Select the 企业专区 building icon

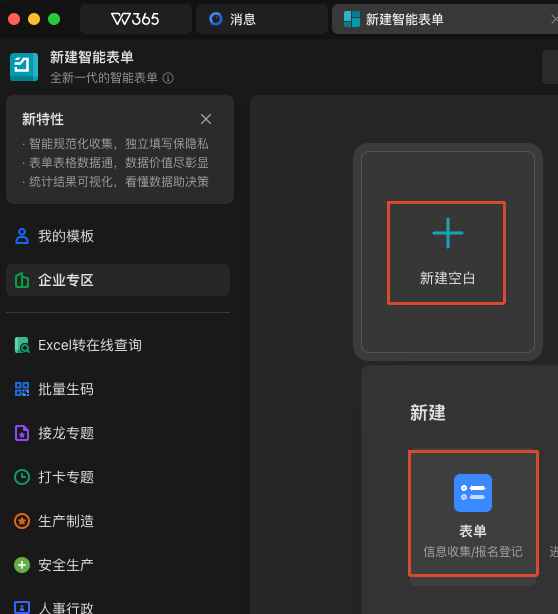click(22, 280)
